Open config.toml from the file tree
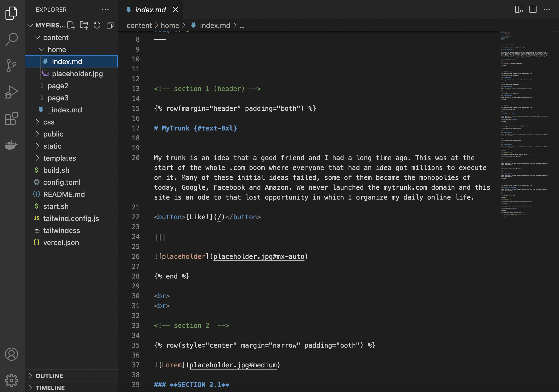The height and width of the screenshot is (392, 559). click(62, 182)
